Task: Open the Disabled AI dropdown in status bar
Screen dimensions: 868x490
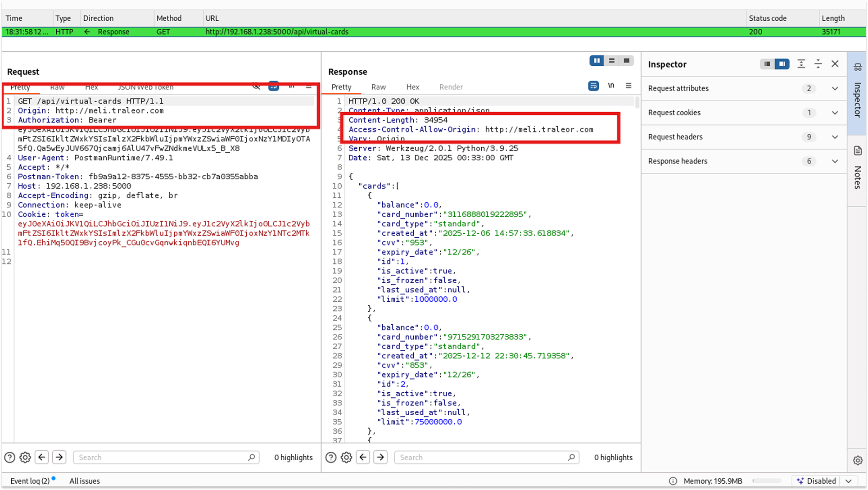Action: tap(849, 481)
